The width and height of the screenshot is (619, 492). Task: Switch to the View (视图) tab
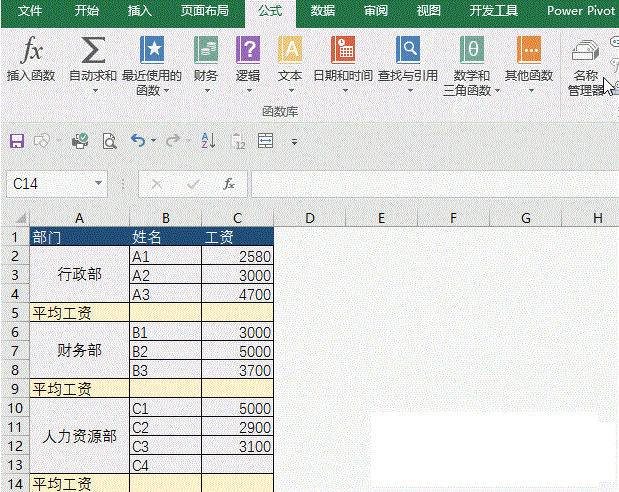point(429,11)
